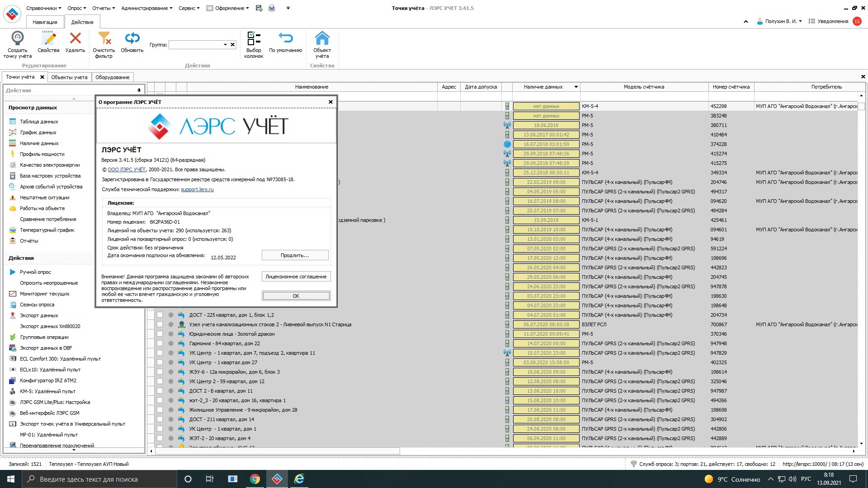The height and width of the screenshot is (488, 868).
Task: Switch to the Оборудование tab
Action: pos(113,77)
